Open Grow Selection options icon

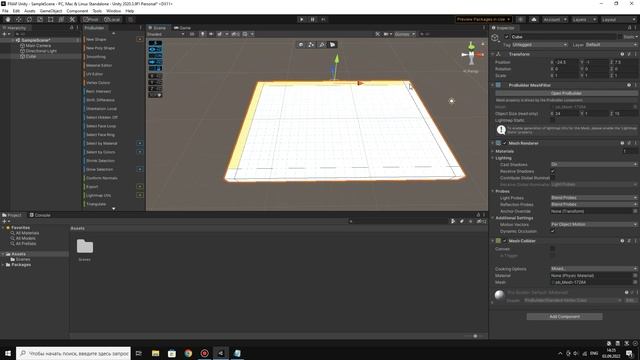click(x=140, y=169)
